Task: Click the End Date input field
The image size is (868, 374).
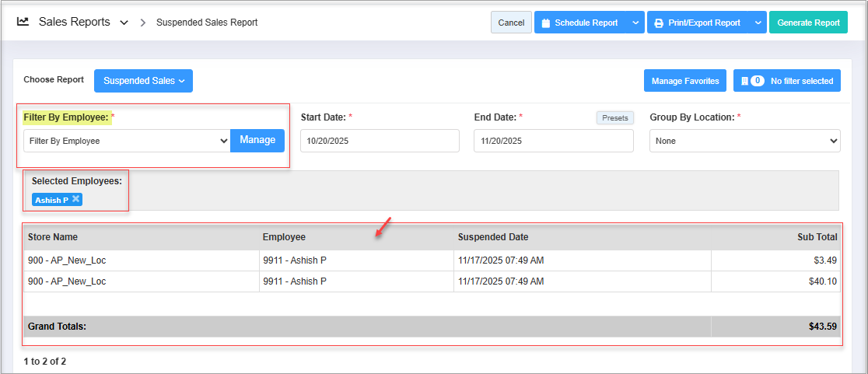Action: (x=553, y=141)
